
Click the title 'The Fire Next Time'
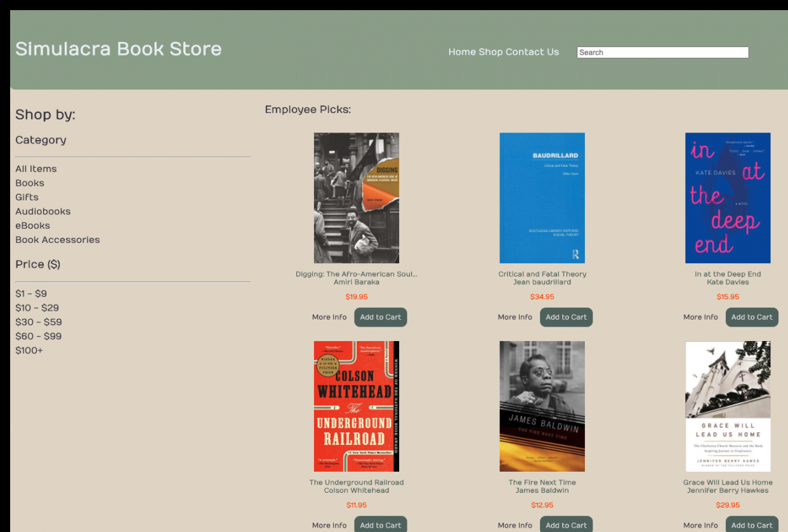[542, 483]
